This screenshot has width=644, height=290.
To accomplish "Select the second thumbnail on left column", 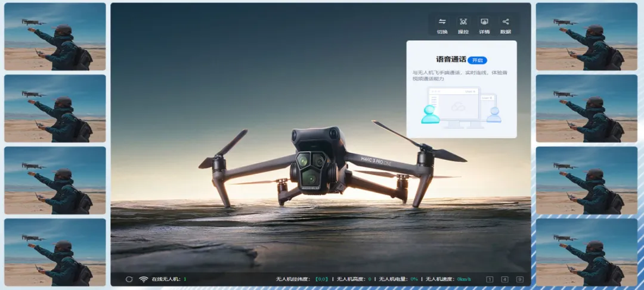I will [55, 108].
